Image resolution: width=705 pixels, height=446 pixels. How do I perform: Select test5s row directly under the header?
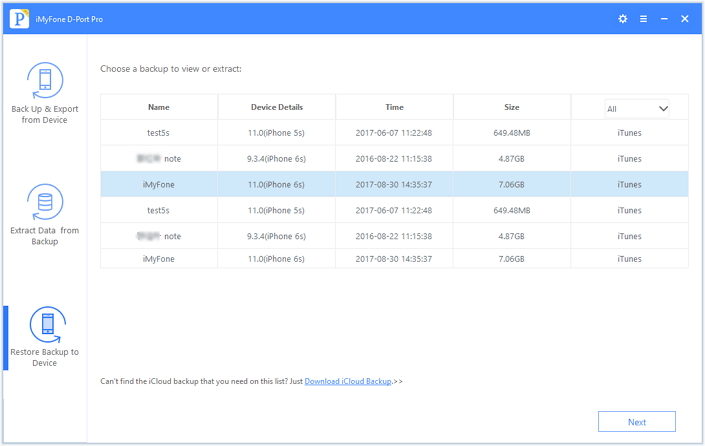[x=394, y=133]
